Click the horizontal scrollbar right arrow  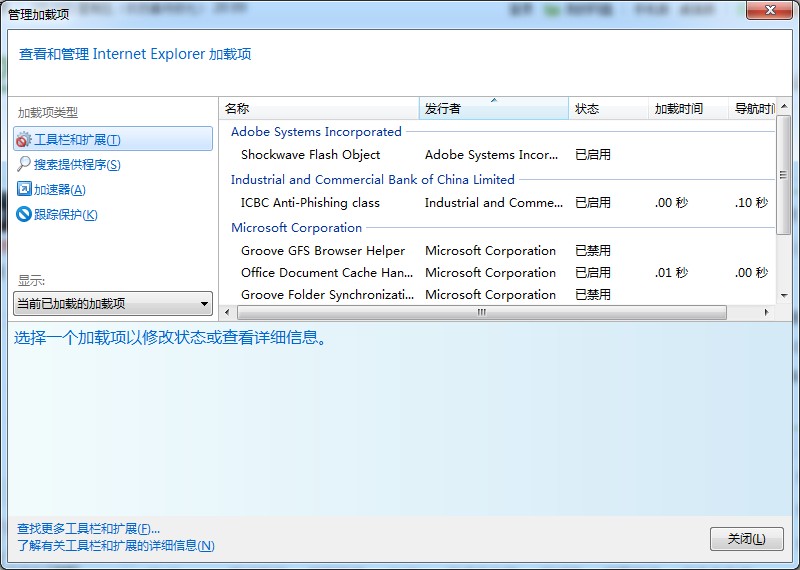coord(766,312)
